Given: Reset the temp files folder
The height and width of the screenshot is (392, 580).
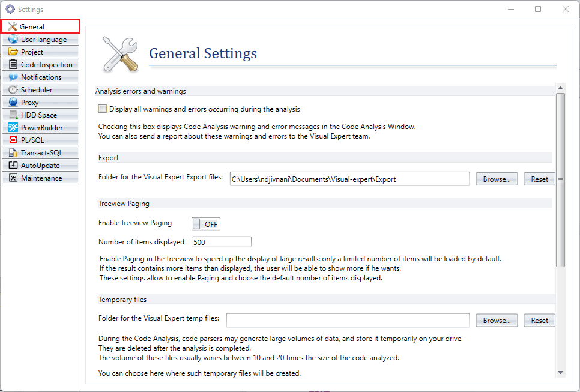Looking at the screenshot, I should 539,320.
